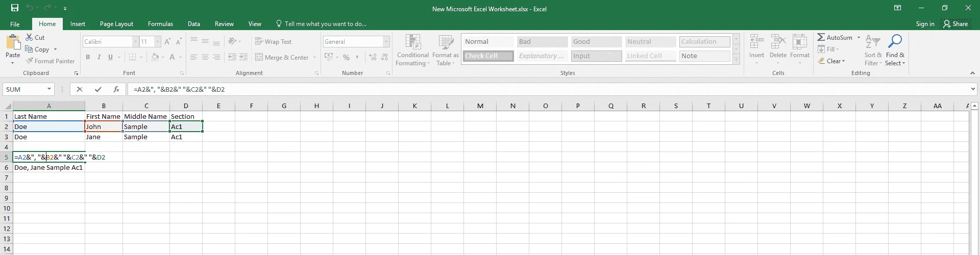
Task: Apply the Neutral cell style
Action: pyautogui.click(x=650, y=42)
